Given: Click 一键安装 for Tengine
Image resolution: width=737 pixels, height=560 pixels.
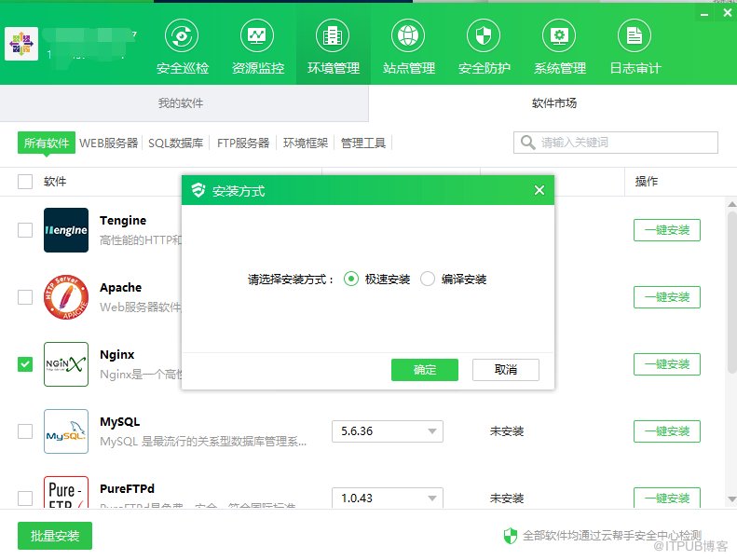Looking at the screenshot, I should [667, 230].
